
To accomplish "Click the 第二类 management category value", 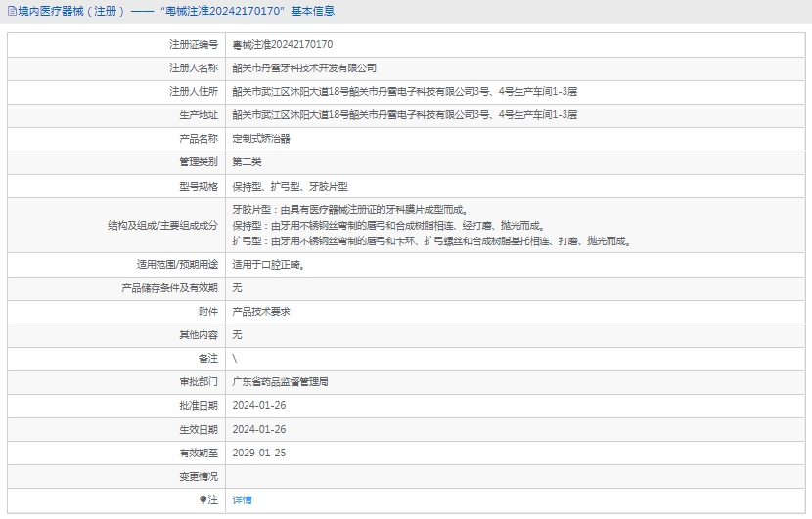I will click(247, 162).
